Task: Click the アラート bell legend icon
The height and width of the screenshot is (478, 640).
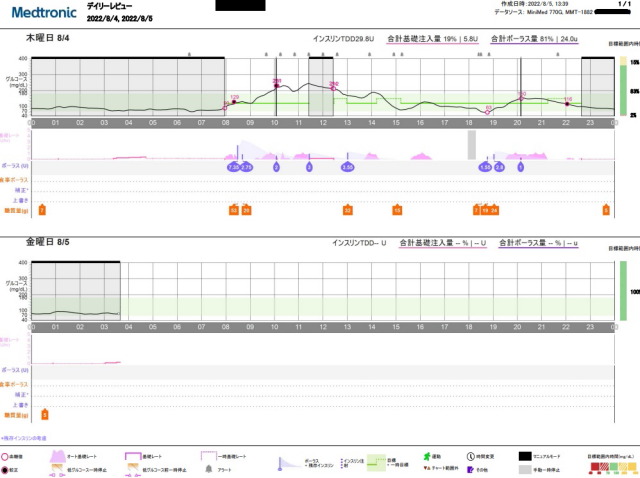Action: click(209, 469)
